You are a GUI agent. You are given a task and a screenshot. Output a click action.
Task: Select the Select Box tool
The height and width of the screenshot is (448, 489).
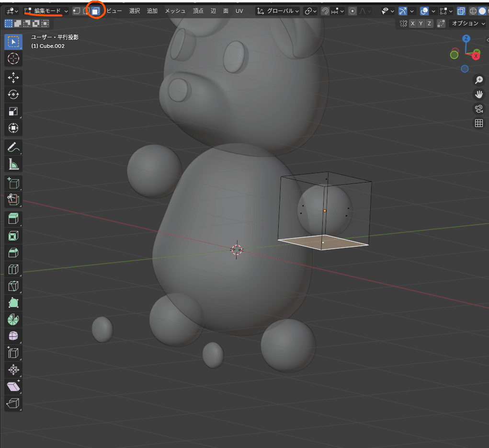[x=13, y=42]
